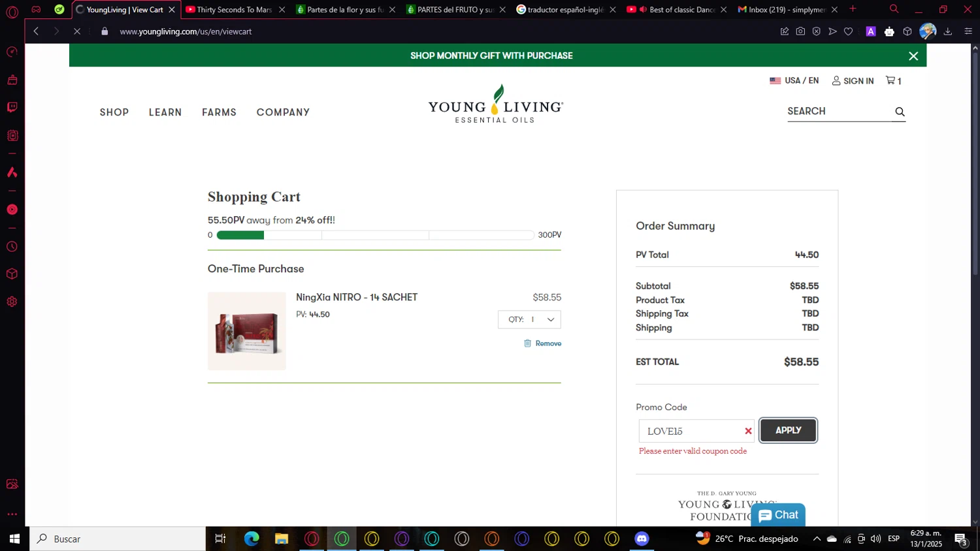Apply the promo code
Image resolution: width=980 pixels, height=551 pixels.
click(788, 430)
